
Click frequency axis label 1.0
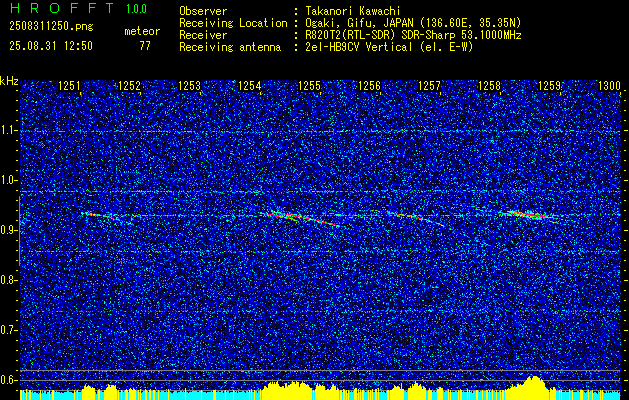click(9, 180)
